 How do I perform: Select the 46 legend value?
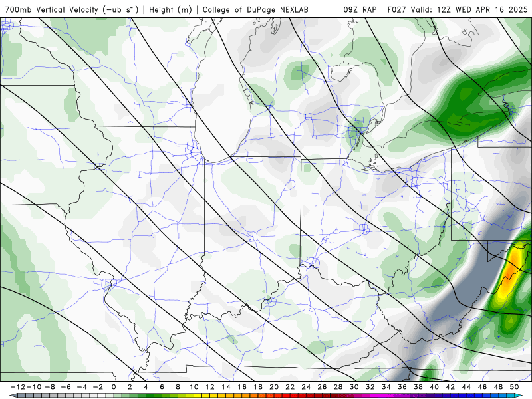(x=482, y=387)
